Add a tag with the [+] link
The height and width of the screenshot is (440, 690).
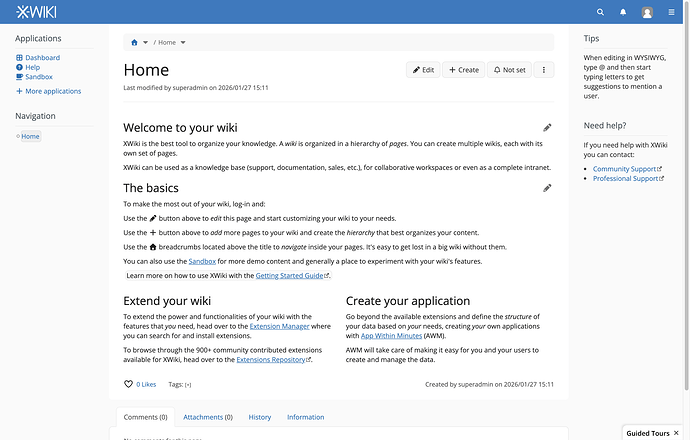tap(188, 385)
